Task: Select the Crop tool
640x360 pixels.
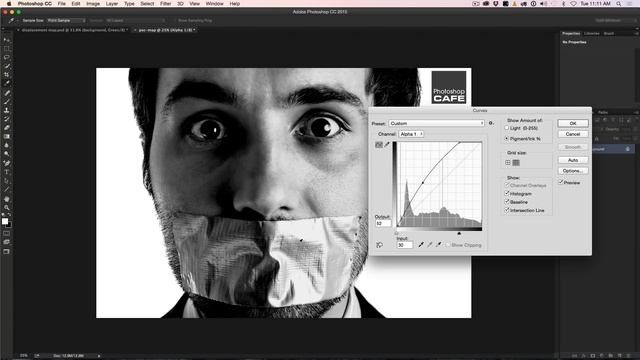Action: 7,75
